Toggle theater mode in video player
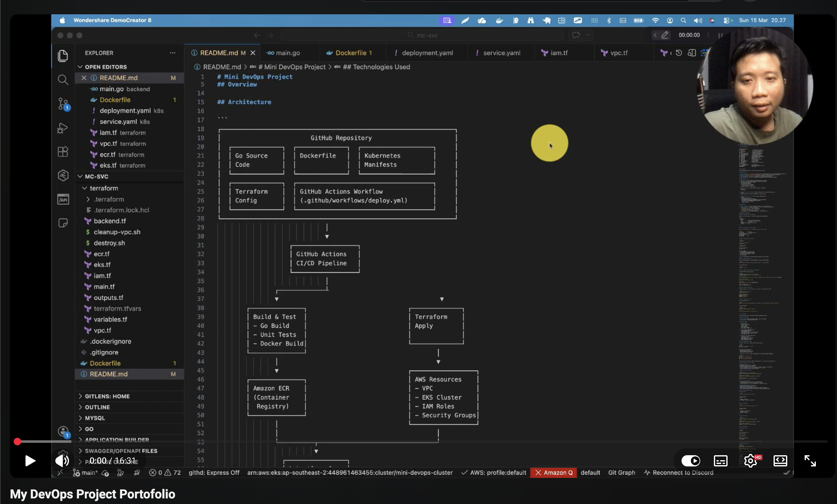Screen dimensions: 837x504 [x=780, y=460]
